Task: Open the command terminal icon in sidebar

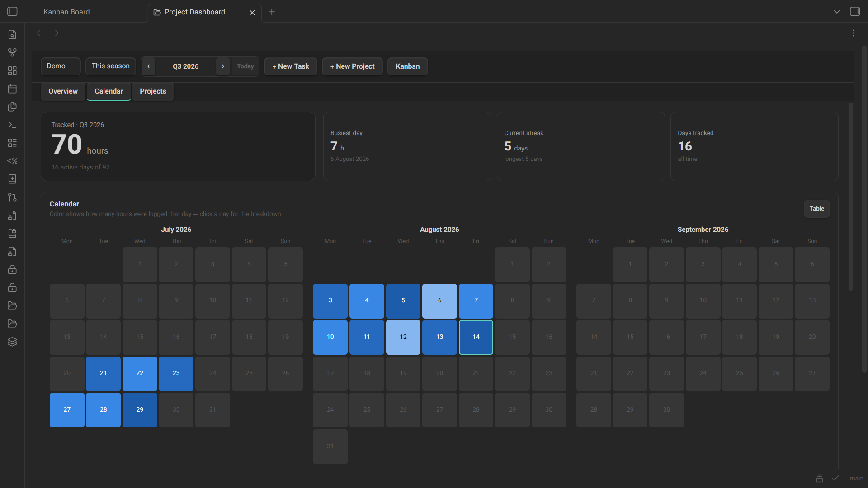Action: [12, 125]
